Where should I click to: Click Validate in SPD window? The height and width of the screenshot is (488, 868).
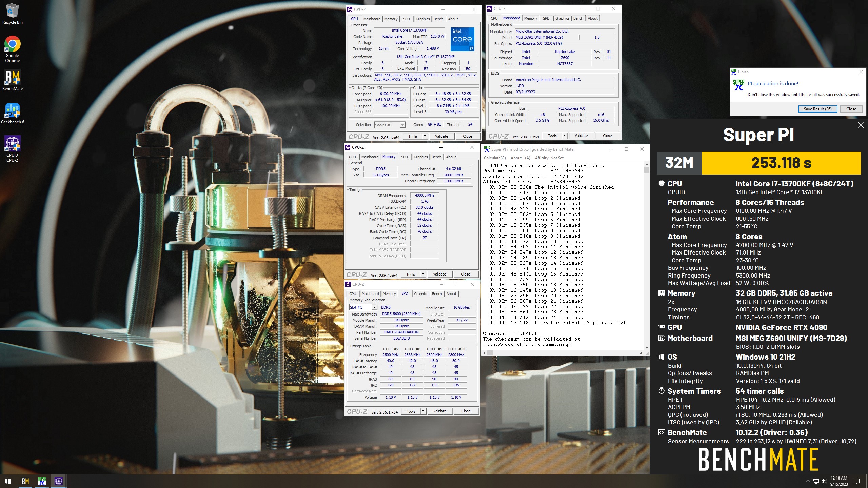coord(440,411)
